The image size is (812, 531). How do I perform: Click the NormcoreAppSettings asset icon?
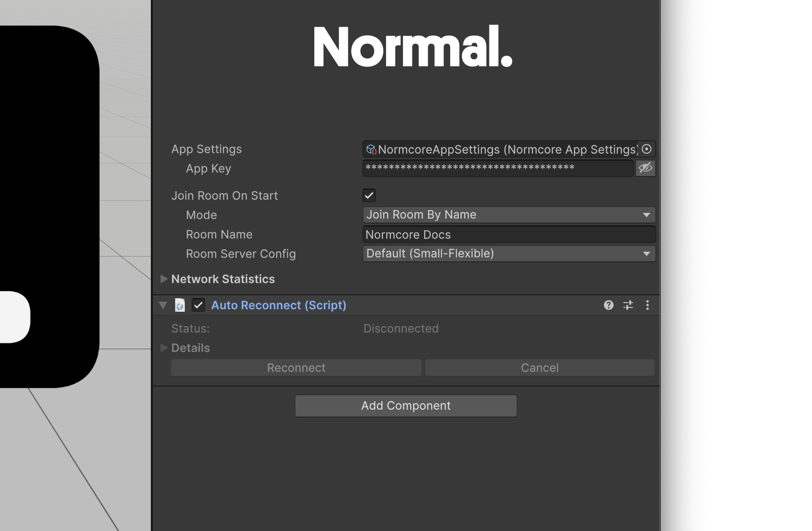pyautogui.click(x=371, y=149)
